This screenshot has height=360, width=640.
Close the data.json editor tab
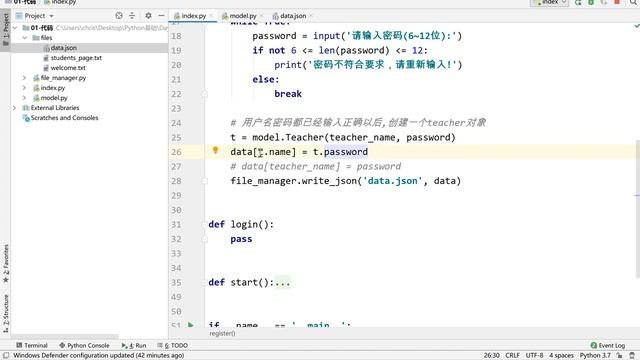(x=311, y=16)
